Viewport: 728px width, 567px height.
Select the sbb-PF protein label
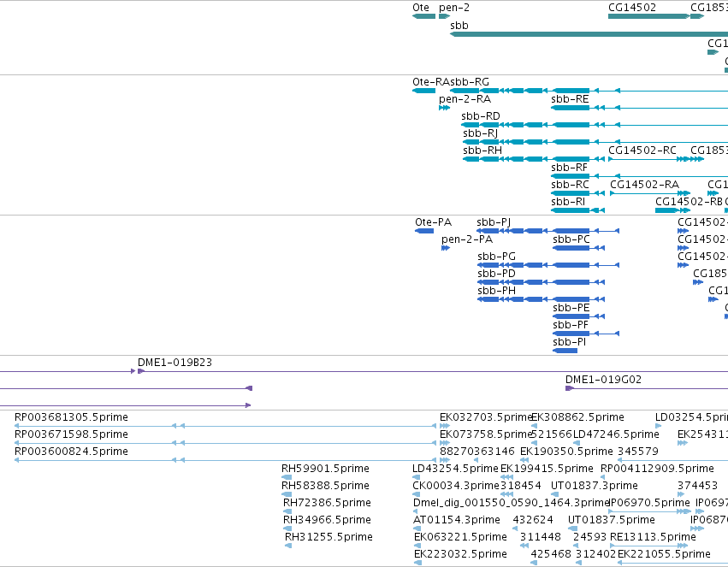coord(571,325)
